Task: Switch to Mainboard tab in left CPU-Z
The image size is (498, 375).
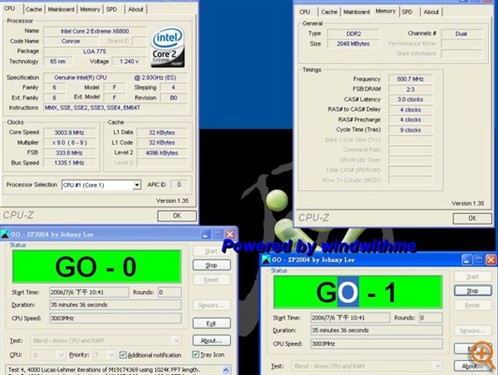Action: pos(61,9)
